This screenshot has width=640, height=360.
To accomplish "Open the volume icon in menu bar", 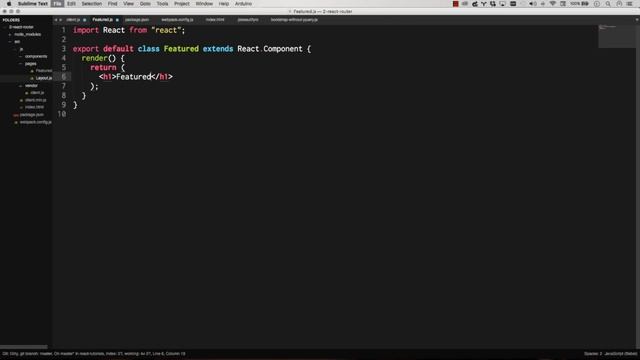I will pos(533,4).
